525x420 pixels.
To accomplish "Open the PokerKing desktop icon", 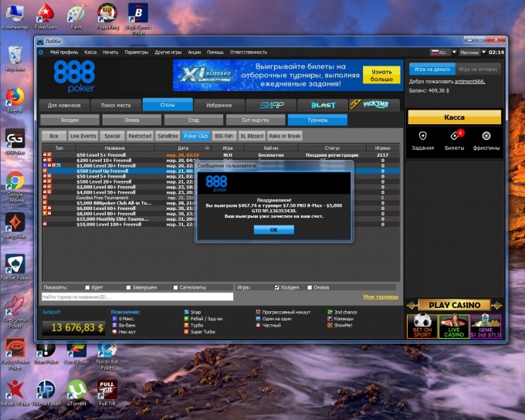I will (107, 16).
